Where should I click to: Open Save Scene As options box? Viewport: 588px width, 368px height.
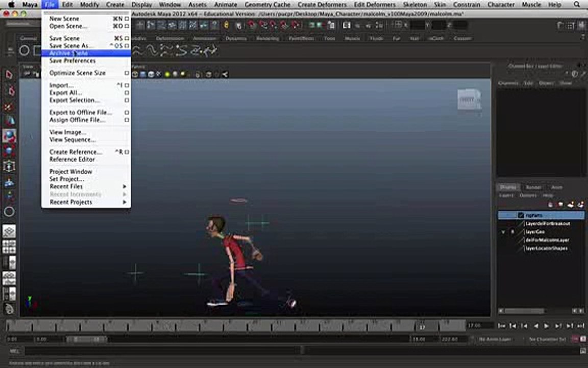[x=127, y=46]
